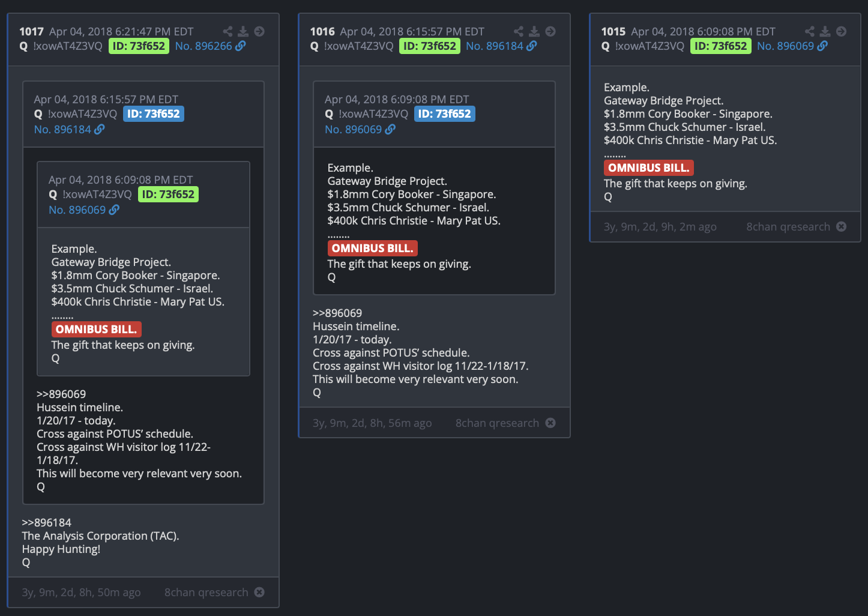Click the >>896069 reply reference in post 1016
Screen dimensions: 868x616
click(337, 313)
